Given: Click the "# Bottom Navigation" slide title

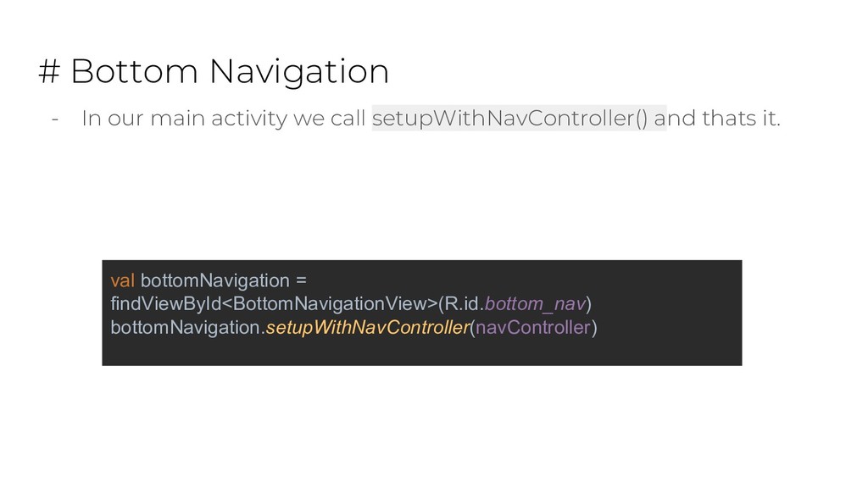Looking at the screenshot, I should [214, 71].
